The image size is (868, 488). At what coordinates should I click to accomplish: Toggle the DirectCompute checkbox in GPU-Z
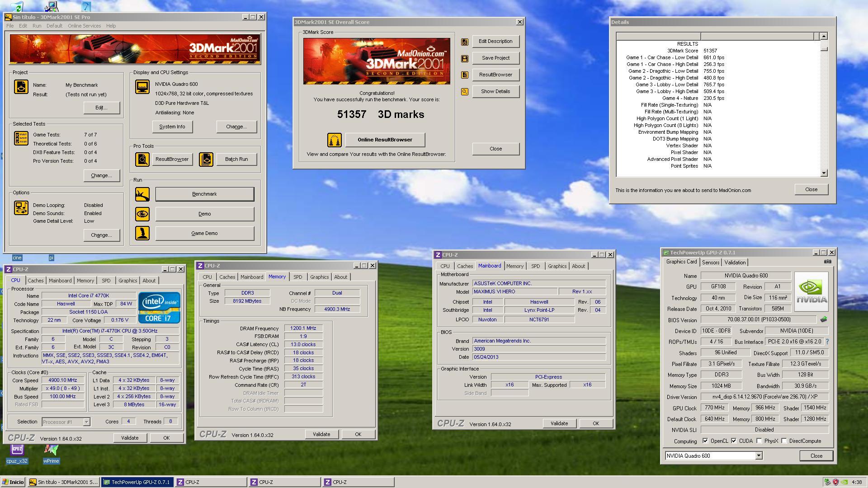[784, 441]
